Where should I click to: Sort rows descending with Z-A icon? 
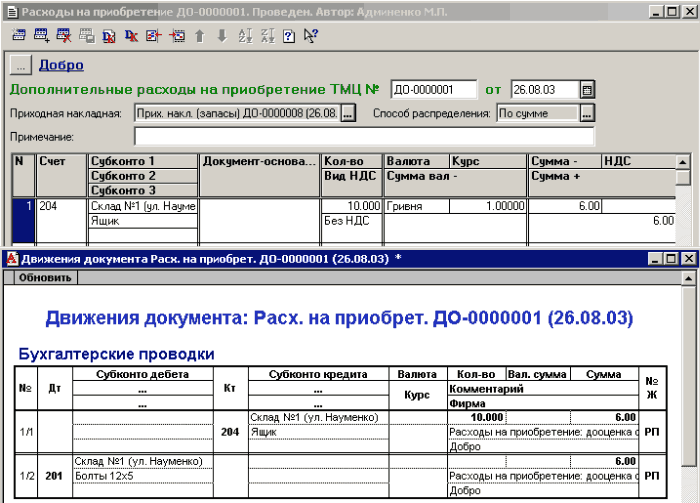point(267,36)
